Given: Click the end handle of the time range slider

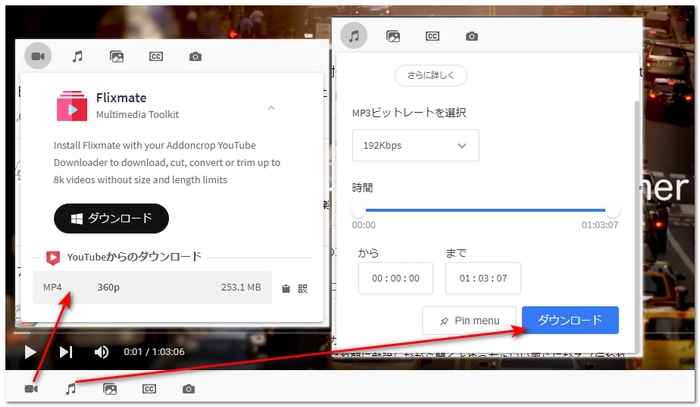Looking at the screenshot, I should click(612, 210).
